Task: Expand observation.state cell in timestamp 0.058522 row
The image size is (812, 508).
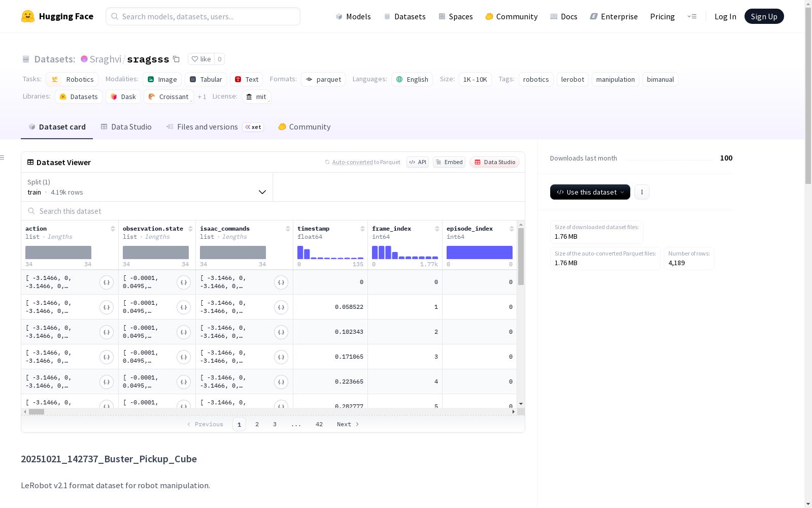Action: (184, 307)
